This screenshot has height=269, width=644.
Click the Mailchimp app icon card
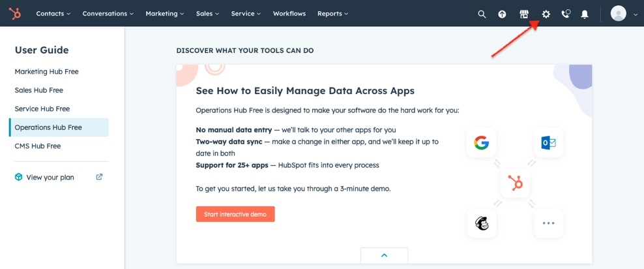[481, 223]
